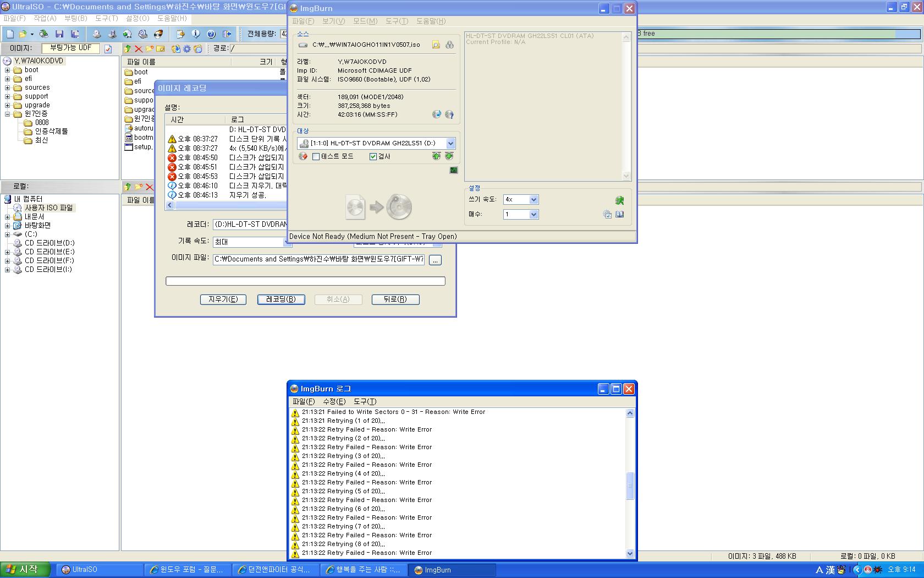Screen dimensions: 924x578
Task: Click the 지우기(E) erase button
Action: pos(223,299)
